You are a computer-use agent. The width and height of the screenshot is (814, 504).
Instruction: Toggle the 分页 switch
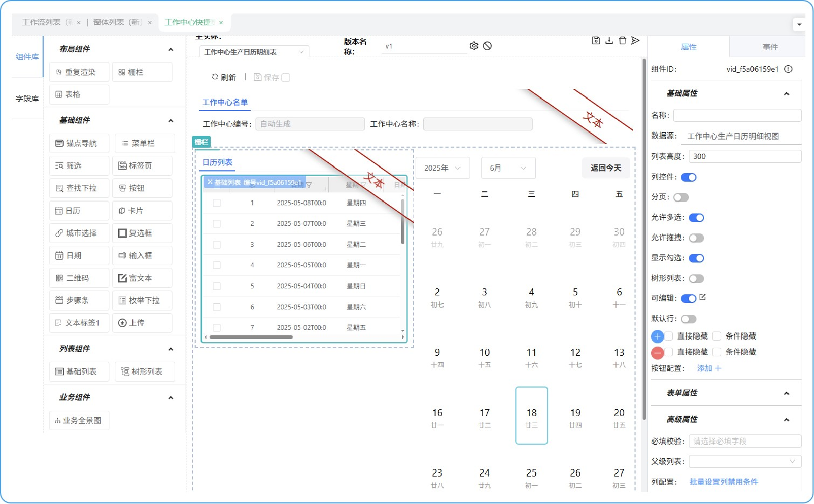click(x=681, y=197)
